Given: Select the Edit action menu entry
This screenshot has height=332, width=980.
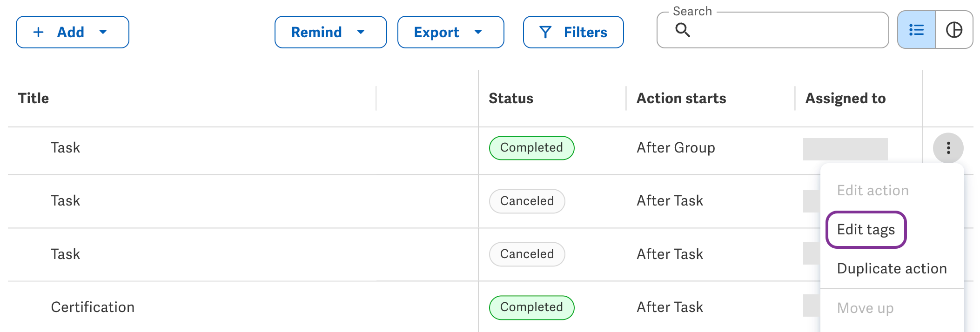Looking at the screenshot, I should pos(873,190).
